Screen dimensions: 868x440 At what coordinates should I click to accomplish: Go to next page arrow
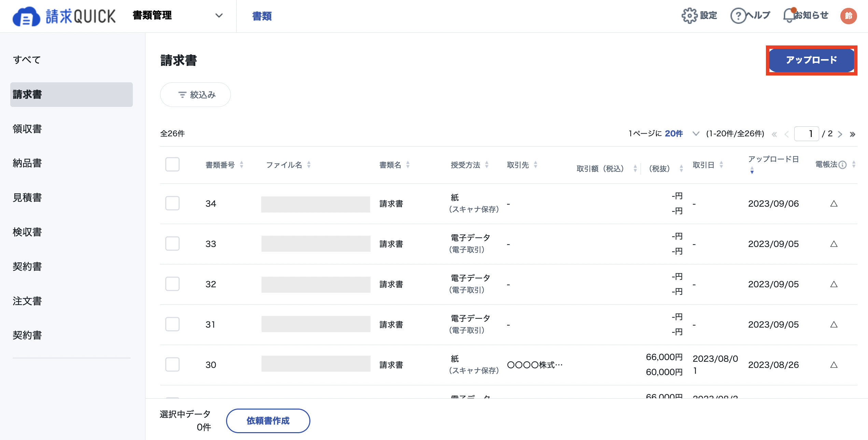click(x=840, y=134)
